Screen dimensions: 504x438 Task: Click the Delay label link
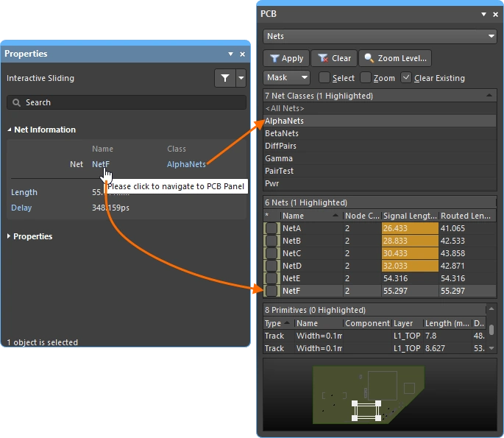click(x=21, y=208)
